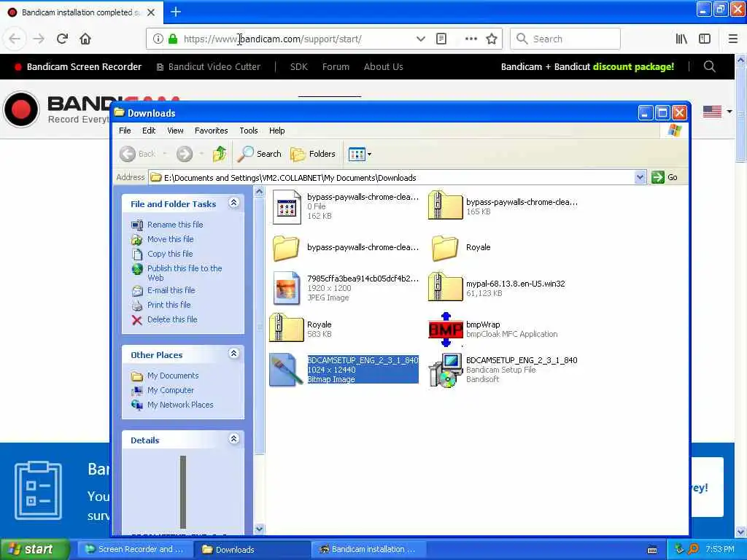Click the Windows start button
Image resolution: width=747 pixels, height=560 pixels.
click(x=34, y=549)
